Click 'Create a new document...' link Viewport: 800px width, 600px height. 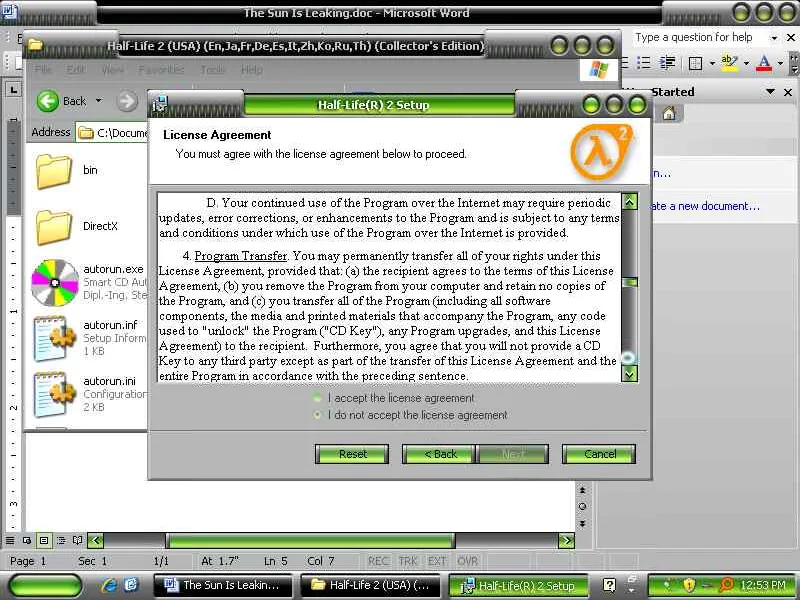705,206
